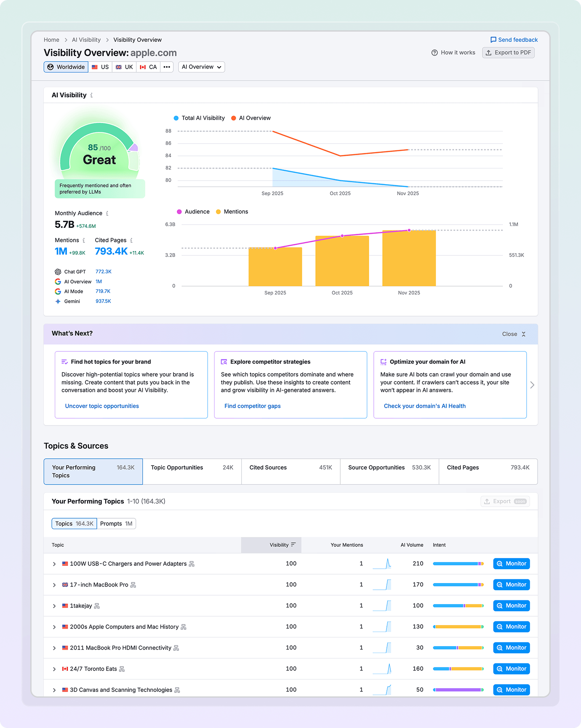Open Cited Pages 793.4K tab
The image size is (581, 728).
tap(488, 471)
